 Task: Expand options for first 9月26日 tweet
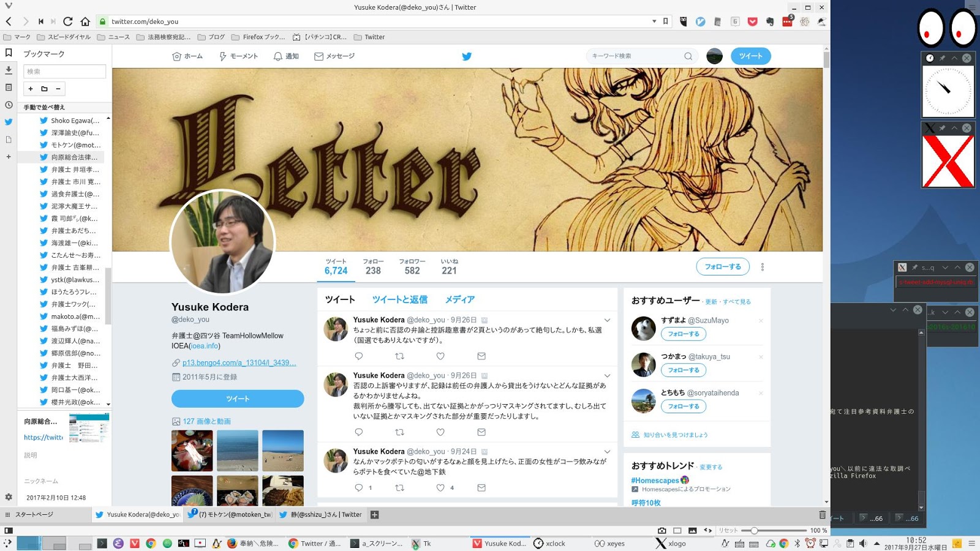click(x=607, y=320)
